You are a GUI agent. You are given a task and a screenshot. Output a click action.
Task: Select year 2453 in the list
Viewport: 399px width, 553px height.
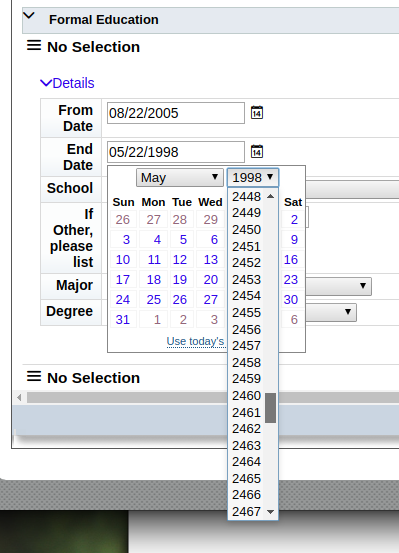click(x=246, y=279)
